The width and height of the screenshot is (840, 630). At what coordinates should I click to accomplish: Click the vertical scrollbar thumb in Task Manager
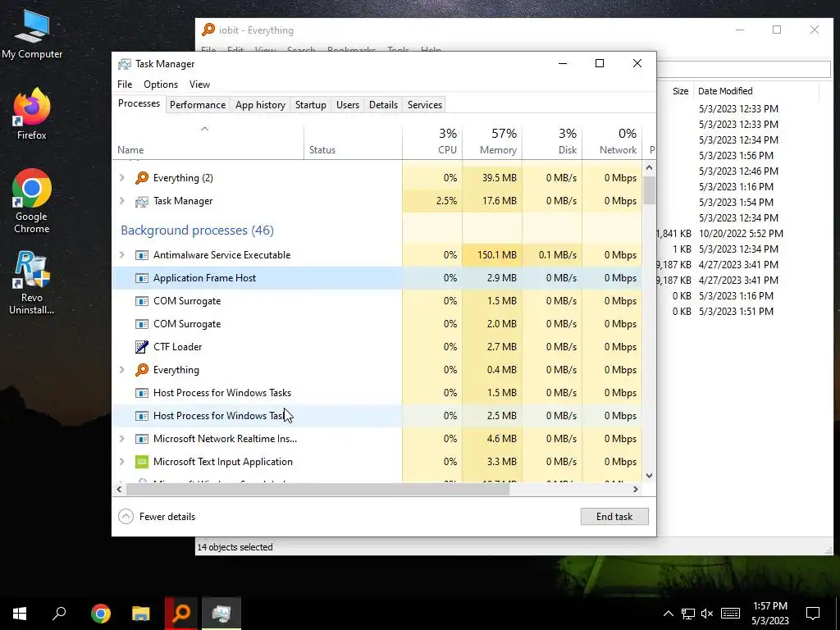pyautogui.click(x=650, y=189)
